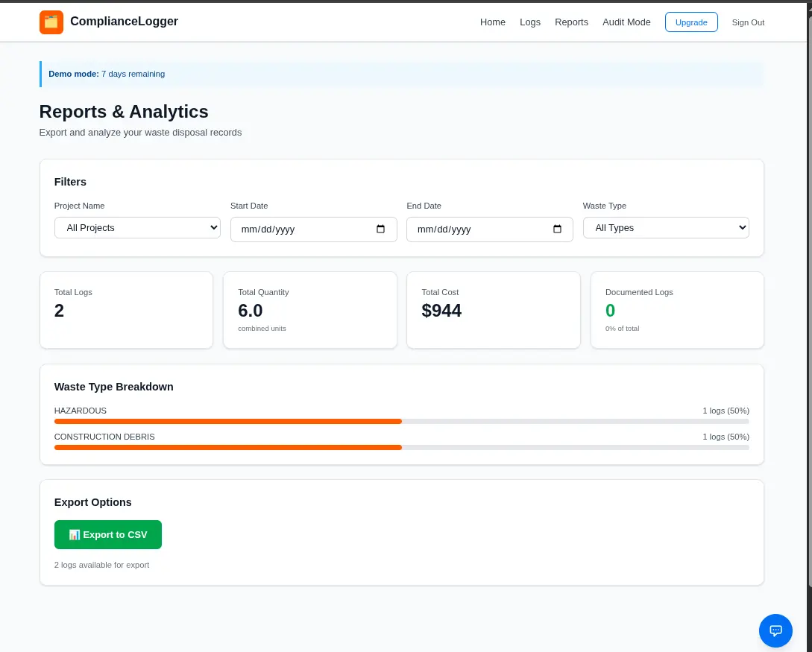Click the Waste Type Breakdown heading
This screenshot has width=812, height=652.
113,387
